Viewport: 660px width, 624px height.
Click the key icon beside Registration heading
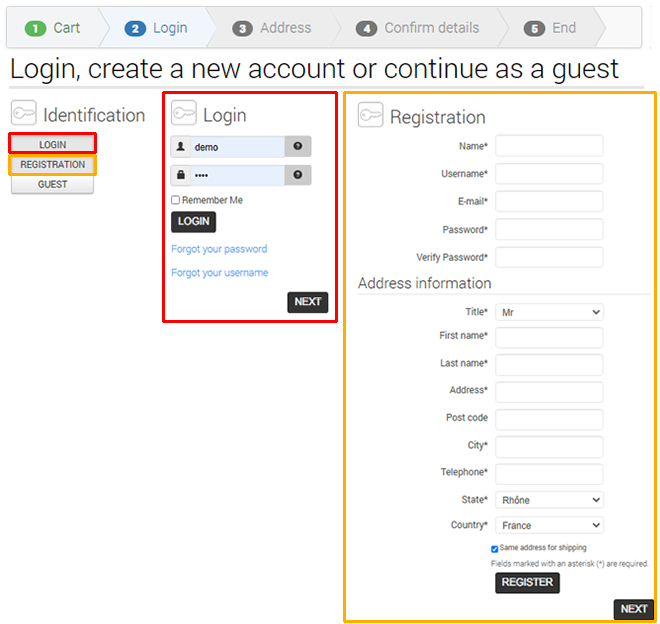(370, 115)
